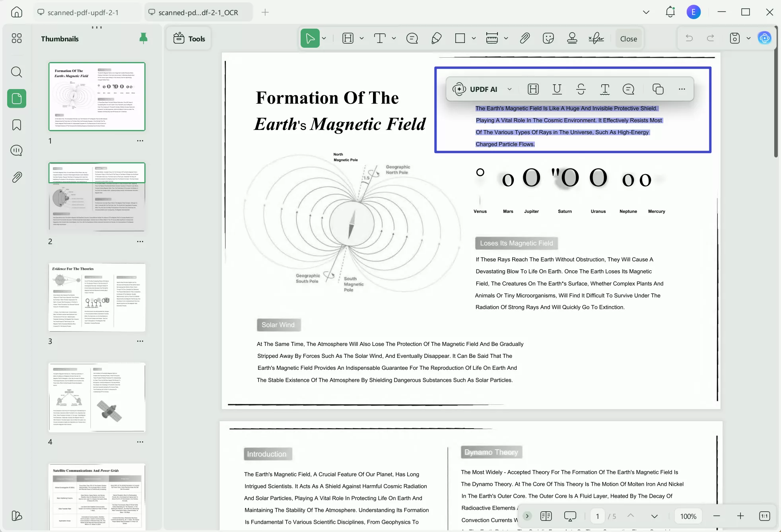Image resolution: width=781 pixels, height=532 pixels.
Task: Toggle fit-to-actual-size 1:1 button
Action: pos(764,516)
